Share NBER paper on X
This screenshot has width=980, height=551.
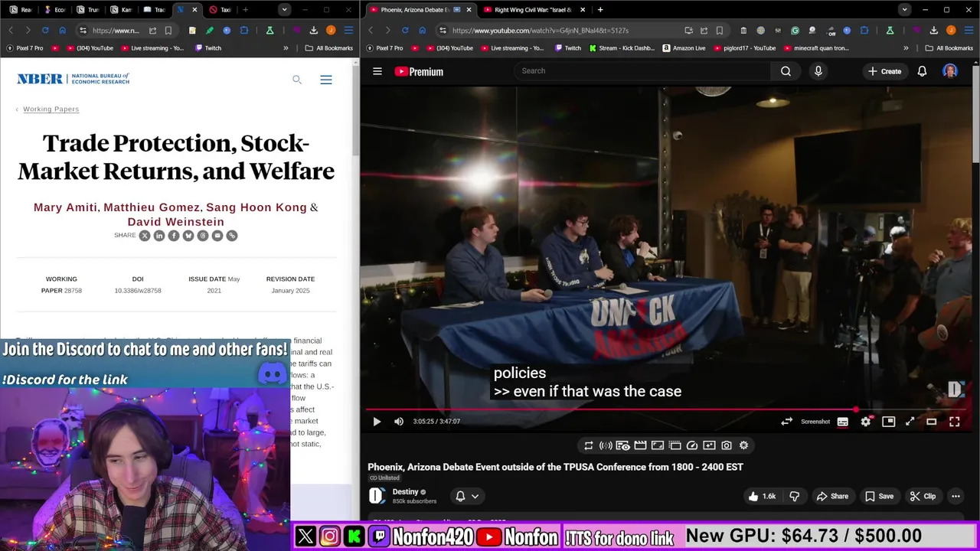pos(145,236)
